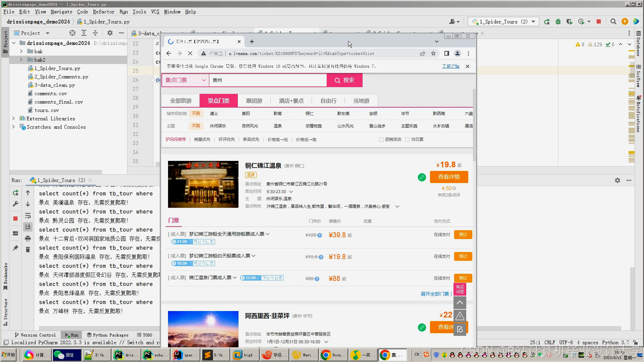
Task: Collapse the bak2 folder in the project tree
Action: pyautogui.click(x=21, y=60)
